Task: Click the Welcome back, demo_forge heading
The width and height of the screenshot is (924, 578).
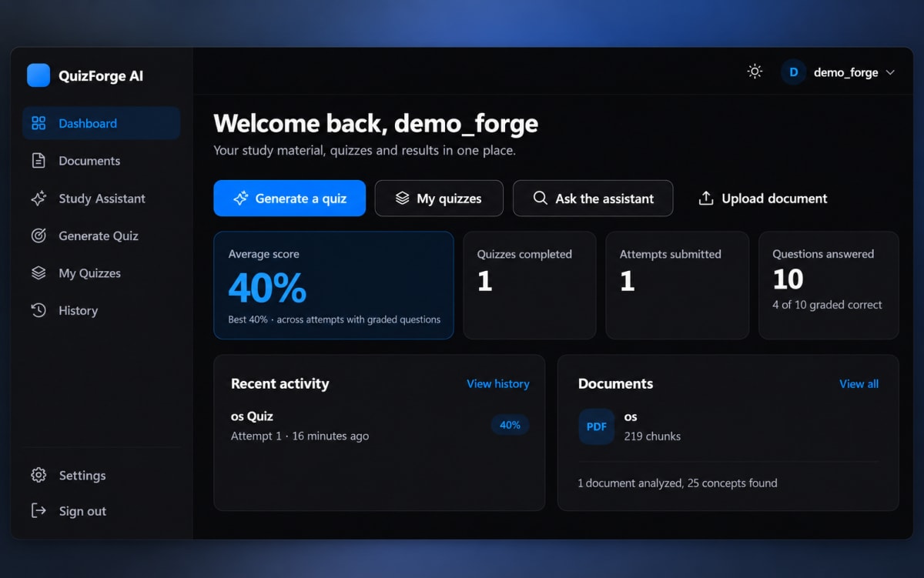Action: (x=376, y=123)
